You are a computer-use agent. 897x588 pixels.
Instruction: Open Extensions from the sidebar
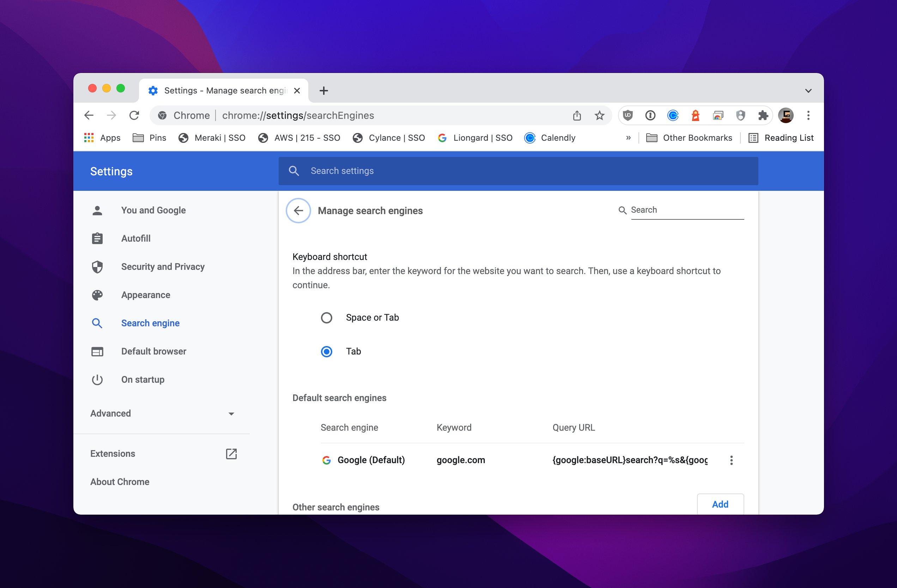pyautogui.click(x=113, y=454)
